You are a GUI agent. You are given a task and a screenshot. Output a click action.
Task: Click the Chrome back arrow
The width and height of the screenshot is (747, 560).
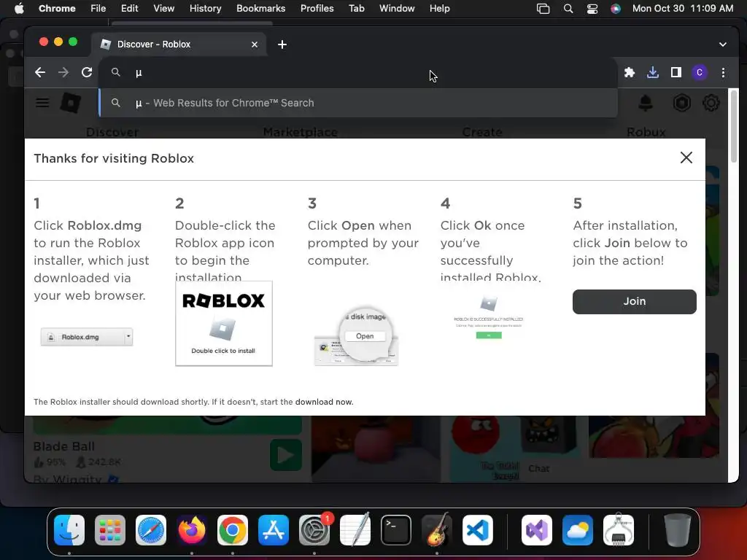pos(40,72)
